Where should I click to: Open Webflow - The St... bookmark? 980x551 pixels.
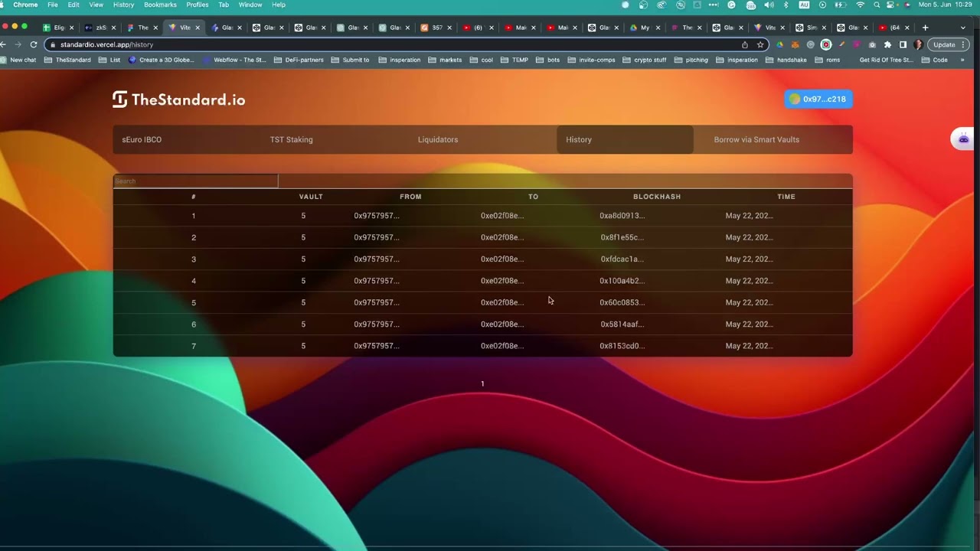[x=235, y=60]
